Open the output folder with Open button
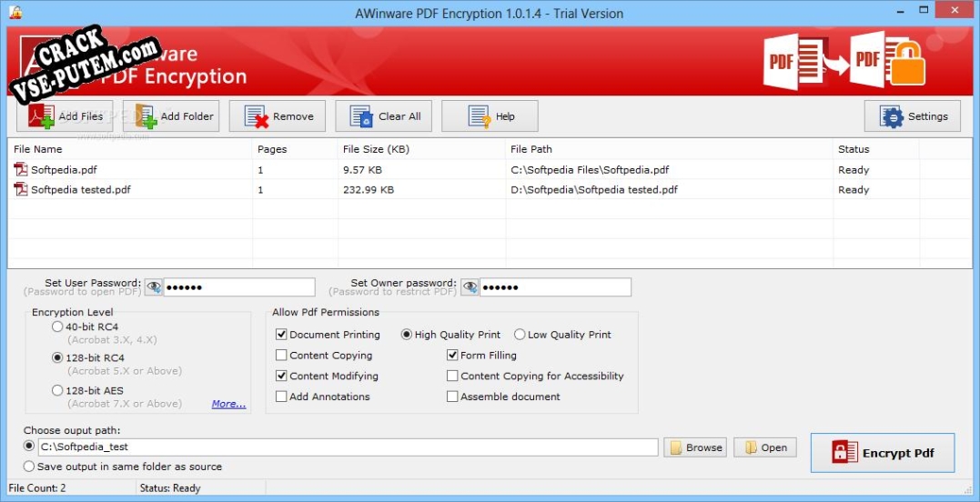This screenshot has height=502, width=980. pyautogui.click(x=765, y=447)
